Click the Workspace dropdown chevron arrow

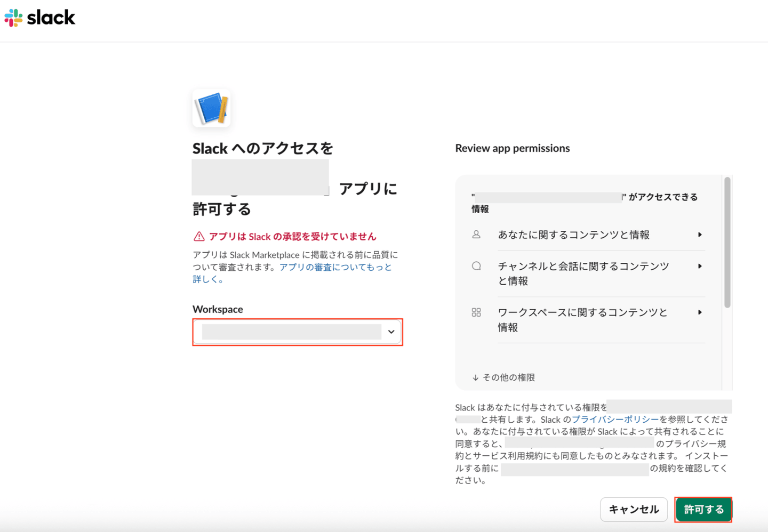(x=391, y=332)
